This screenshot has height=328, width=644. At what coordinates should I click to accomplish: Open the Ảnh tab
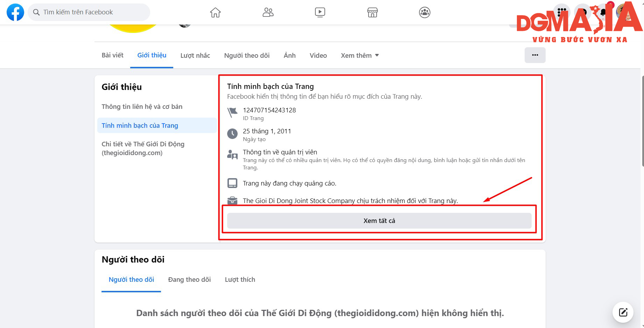[x=290, y=55]
